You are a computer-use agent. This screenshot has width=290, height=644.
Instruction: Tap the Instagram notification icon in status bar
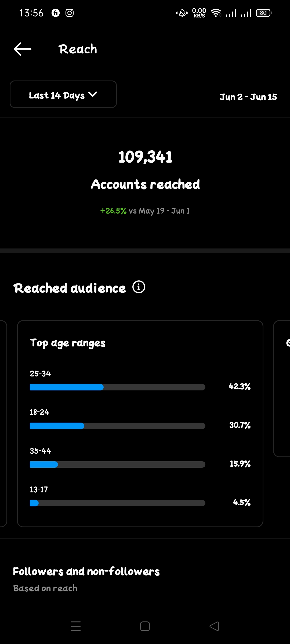(x=70, y=13)
